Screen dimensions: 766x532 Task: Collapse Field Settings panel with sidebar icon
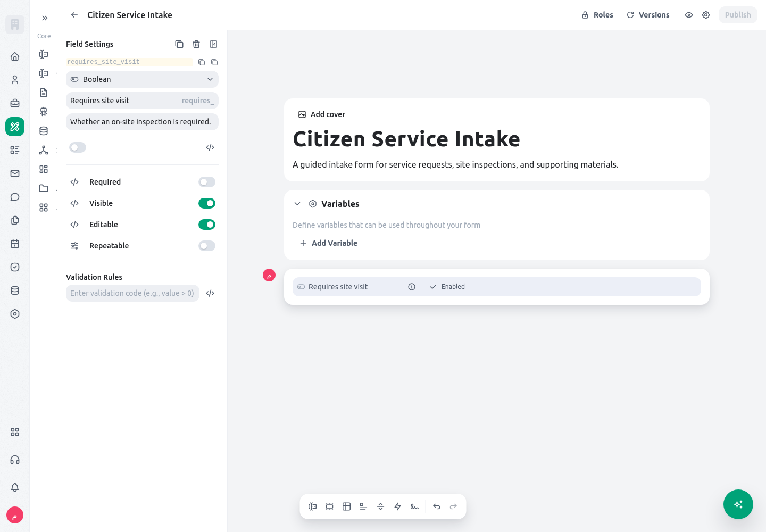click(x=213, y=44)
